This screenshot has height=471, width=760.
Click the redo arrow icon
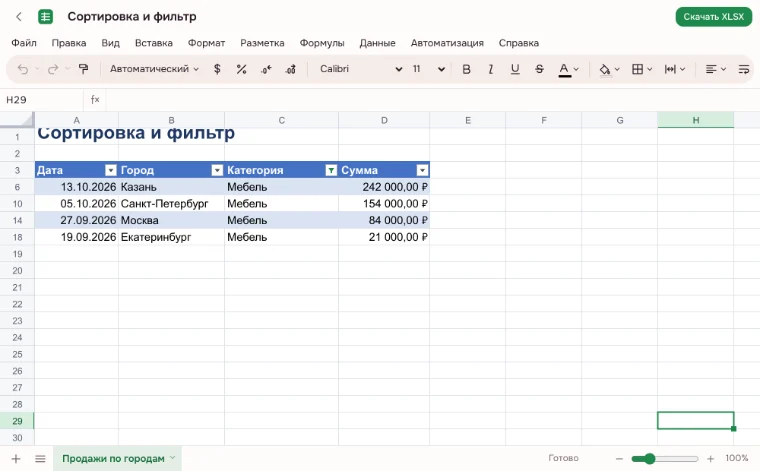coord(53,69)
